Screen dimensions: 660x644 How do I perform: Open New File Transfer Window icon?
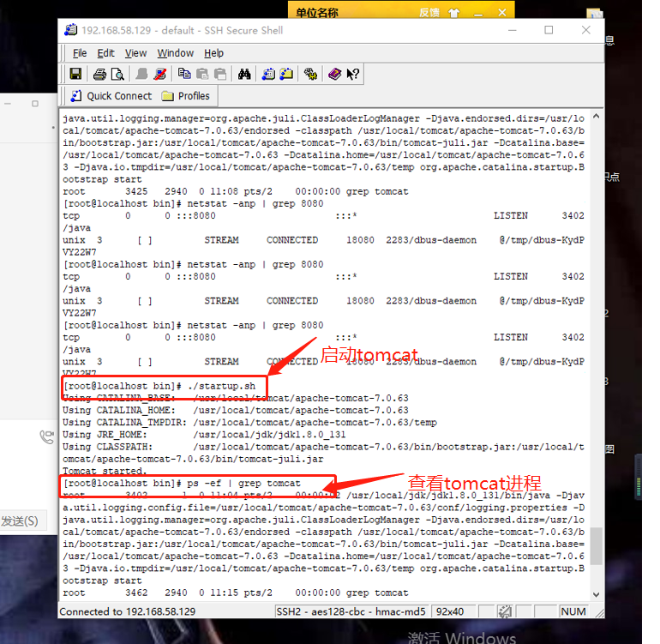click(x=286, y=75)
